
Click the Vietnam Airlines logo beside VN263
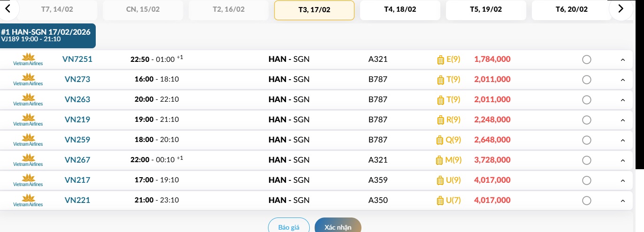pos(28,99)
